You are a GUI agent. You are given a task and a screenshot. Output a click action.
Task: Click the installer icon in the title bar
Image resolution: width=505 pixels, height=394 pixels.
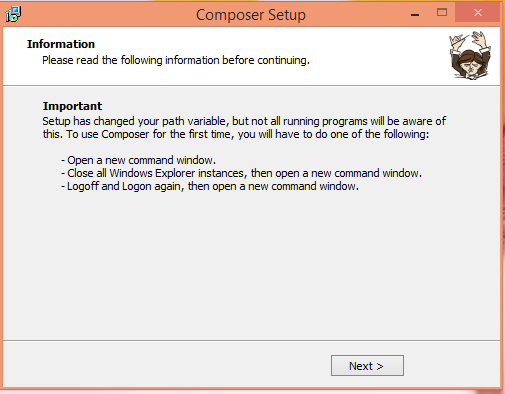click(13, 14)
